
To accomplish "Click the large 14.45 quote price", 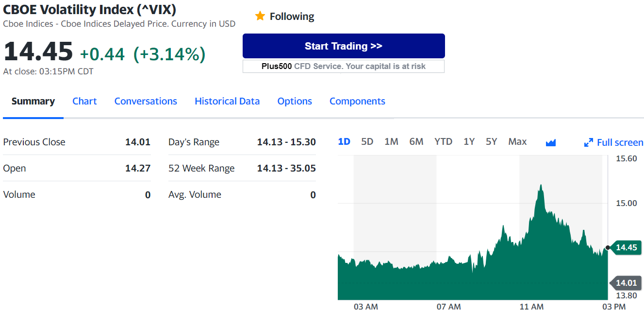I will pos(38,51).
